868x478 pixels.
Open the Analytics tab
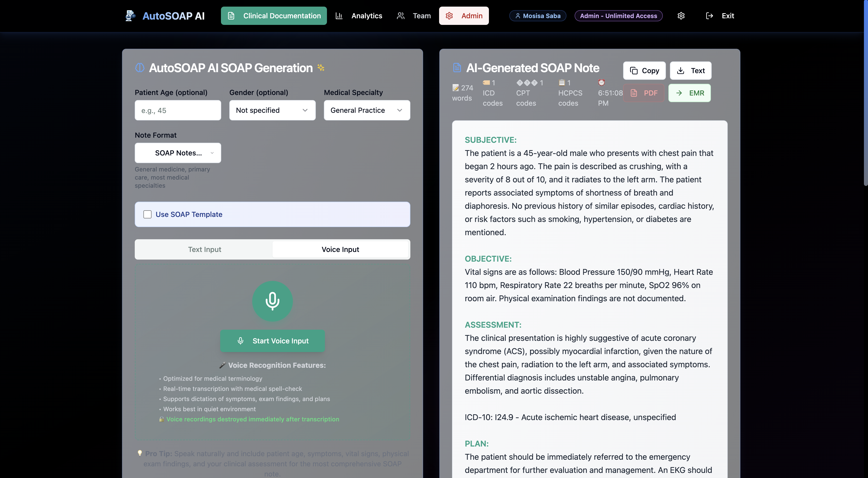pos(359,16)
